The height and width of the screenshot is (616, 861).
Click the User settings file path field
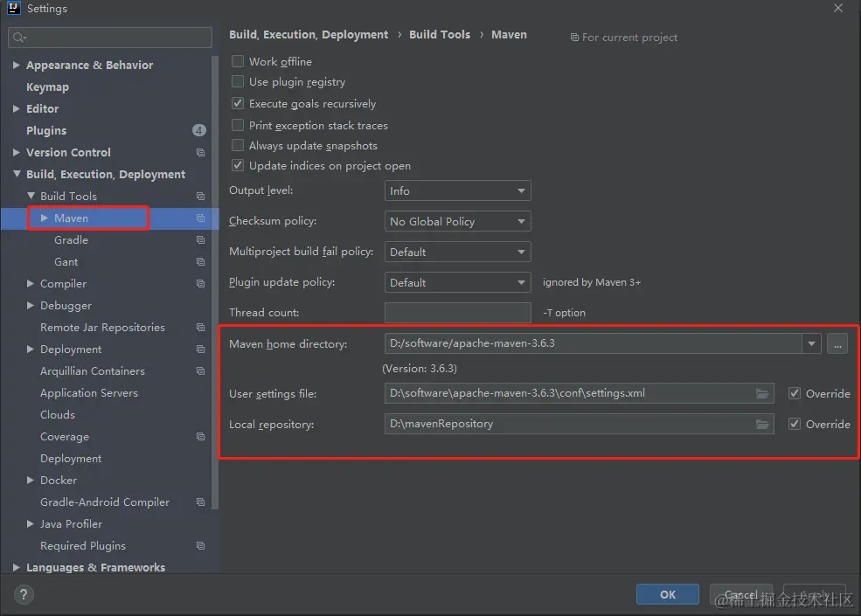[x=579, y=394]
